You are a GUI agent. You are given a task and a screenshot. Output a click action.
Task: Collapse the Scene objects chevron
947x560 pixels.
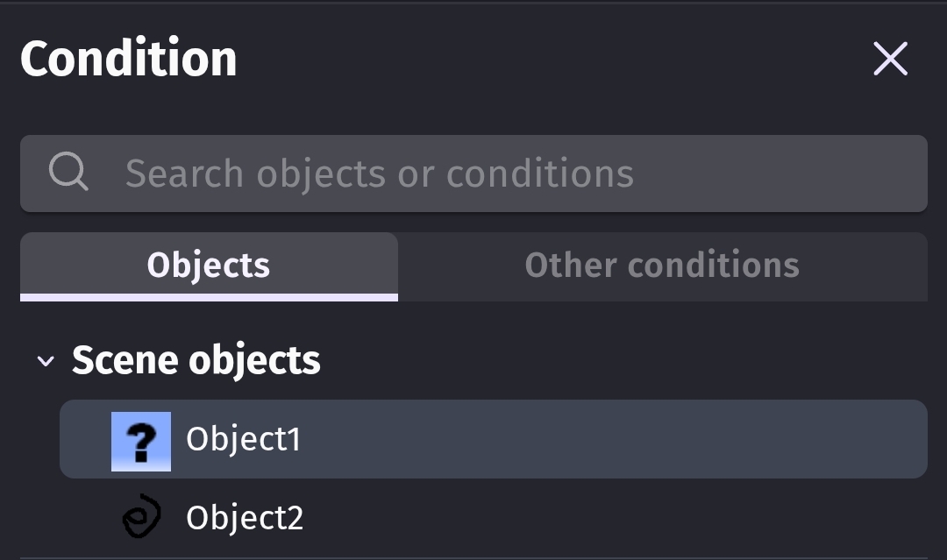46,361
